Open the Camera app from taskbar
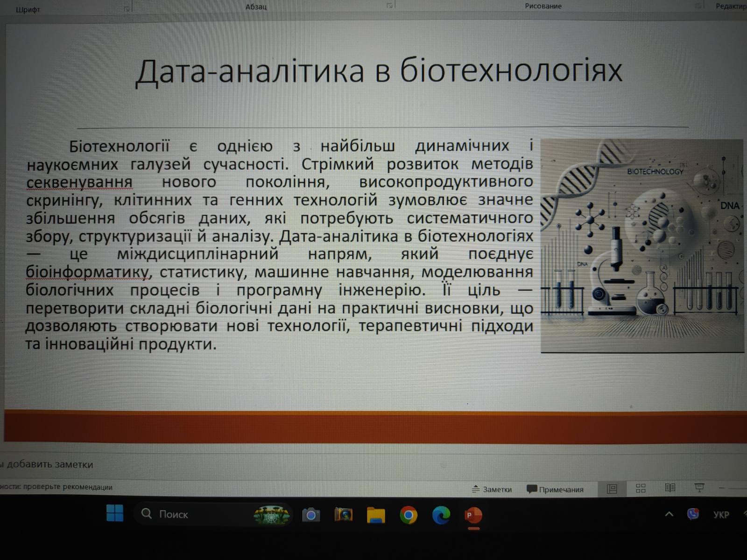747x560 pixels. point(311,515)
